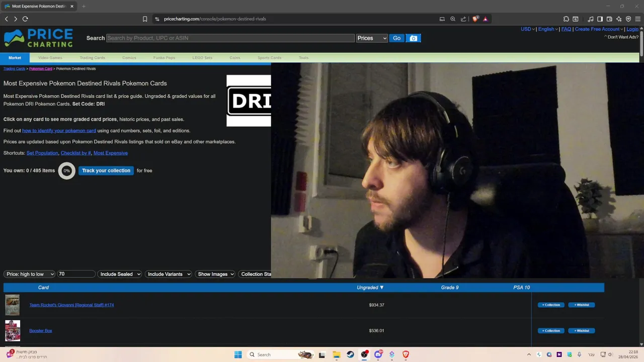Open the Brave playlist music note icon
Image resolution: width=644 pixels, height=362 pixels.
pos(591,19)
